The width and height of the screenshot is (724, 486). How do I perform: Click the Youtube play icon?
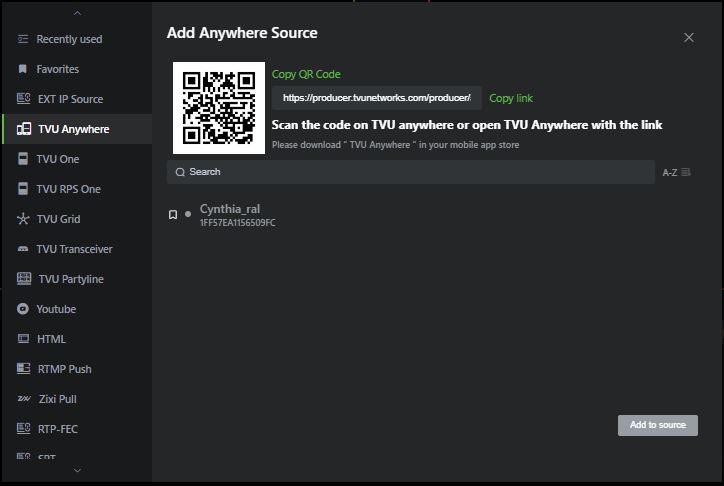pyautogui.click(x=23, y=309)
